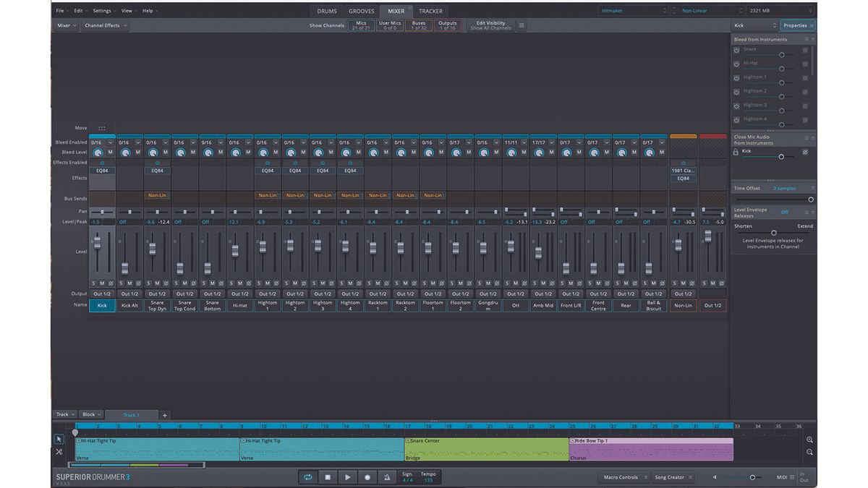
Task: Click the record icon in the transport bar
Action: point(368,476)
